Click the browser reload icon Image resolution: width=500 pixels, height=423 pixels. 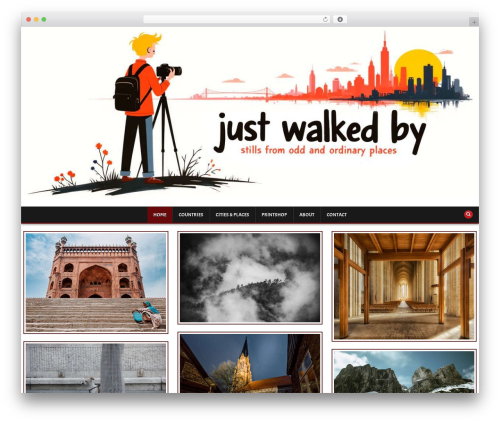click(325, 19)
